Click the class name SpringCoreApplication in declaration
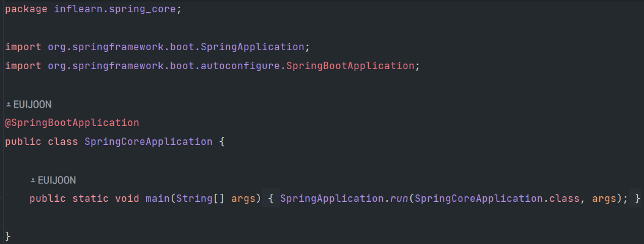 (149, 142)
